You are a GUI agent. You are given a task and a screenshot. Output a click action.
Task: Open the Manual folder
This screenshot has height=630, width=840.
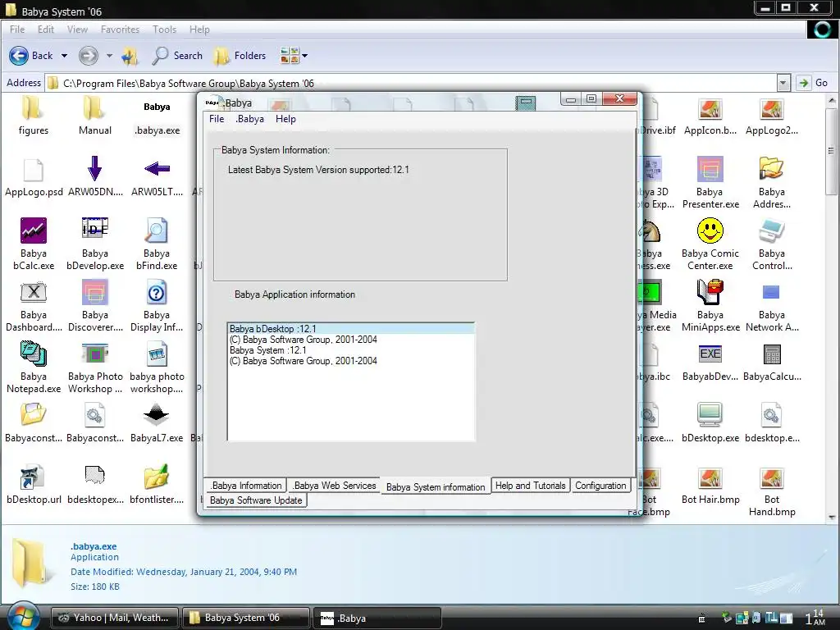click(95, 116)
